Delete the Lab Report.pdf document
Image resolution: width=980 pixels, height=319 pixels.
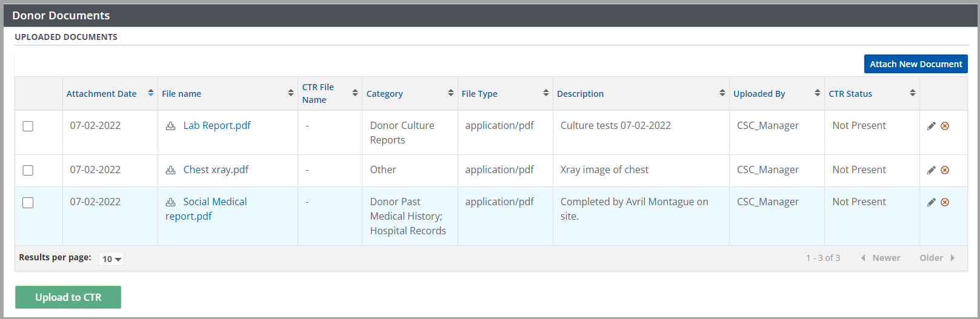click(945, 126)
